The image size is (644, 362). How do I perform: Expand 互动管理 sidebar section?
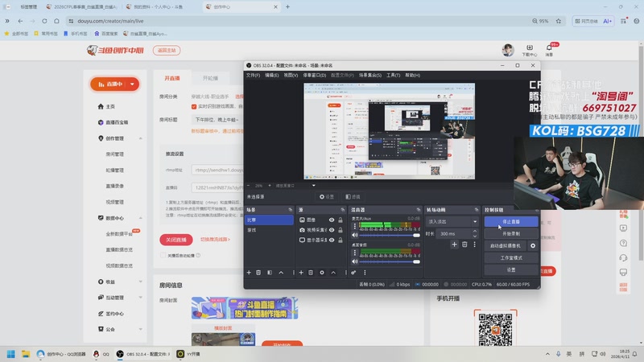pyautogui.click(x=140, y=298)
